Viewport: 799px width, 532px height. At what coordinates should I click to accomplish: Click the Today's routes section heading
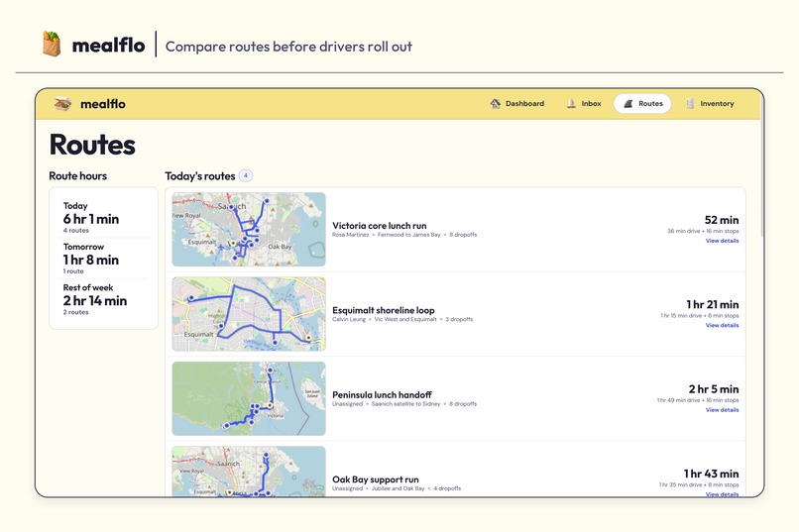(x=200, y=176)
